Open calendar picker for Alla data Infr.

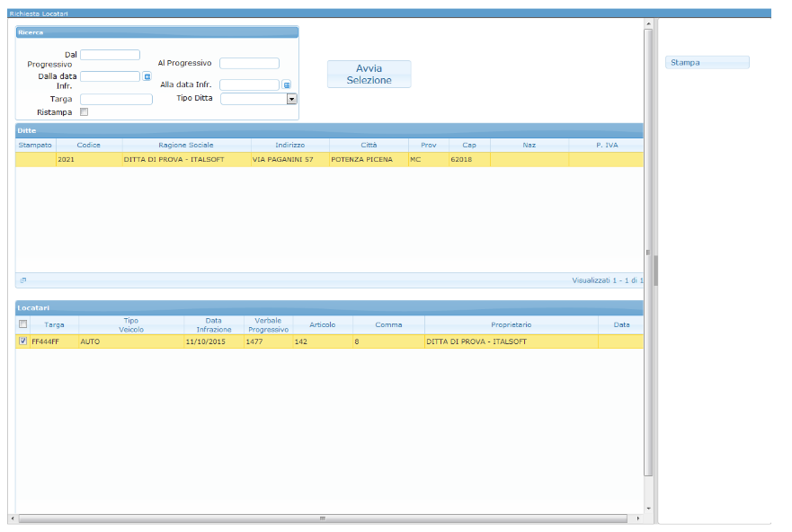287,85
